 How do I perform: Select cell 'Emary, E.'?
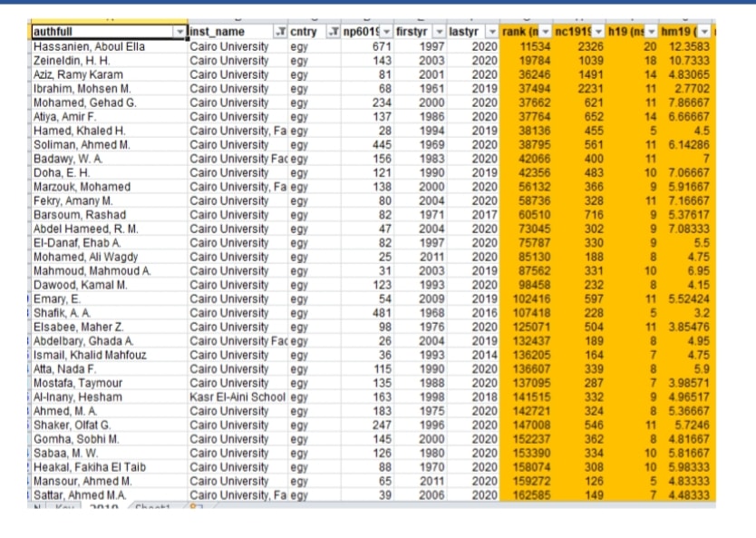109,299
